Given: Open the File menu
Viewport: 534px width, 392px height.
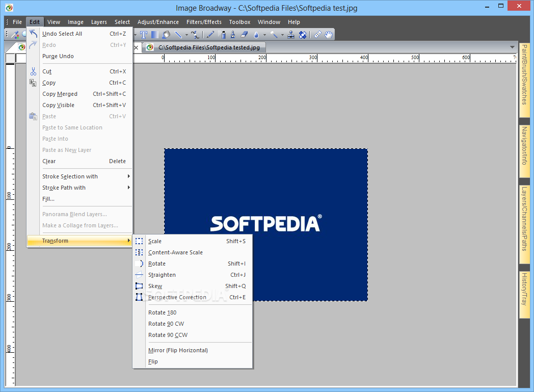Looking at the screenshot, I should [17, 22].
